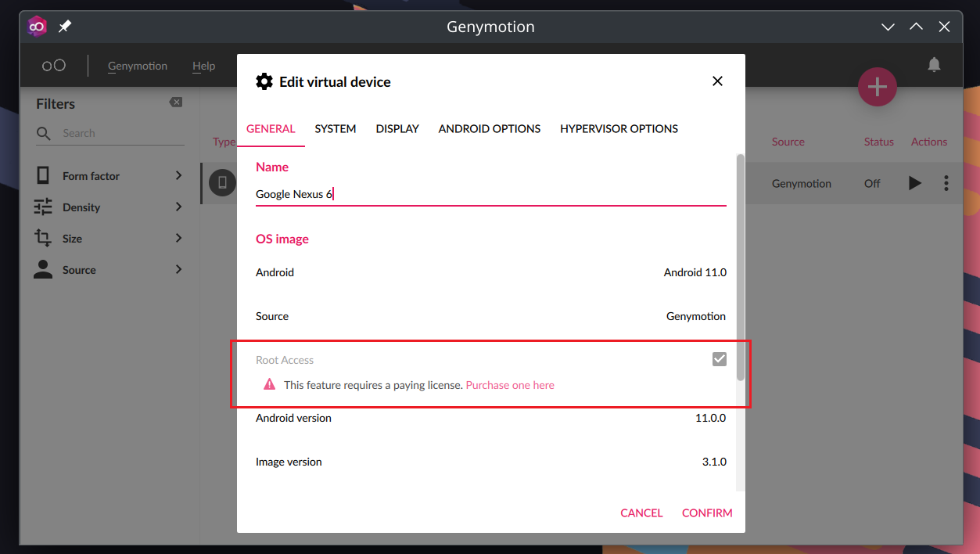The image size is (980, 554).
Task: Click the Status column header
Action: pos(879,142)
